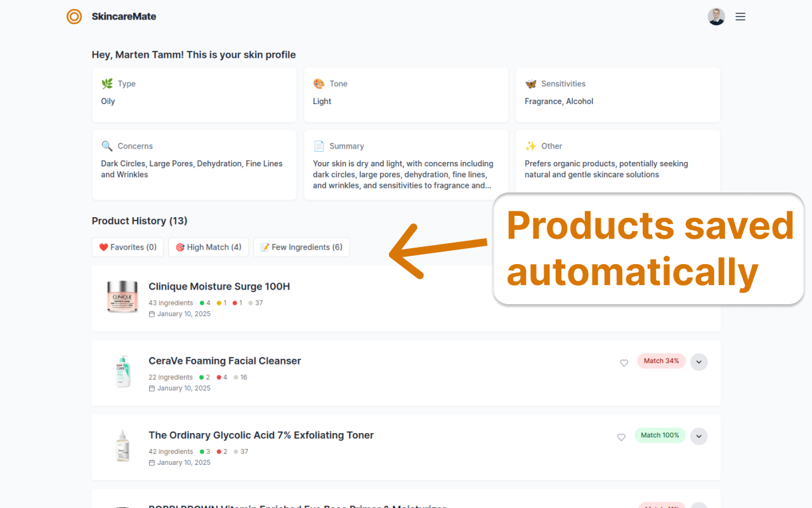Click Sensitivities value Fragrance, Alcohol
This screenshot has width=812, height=508.
click(559, 101)
